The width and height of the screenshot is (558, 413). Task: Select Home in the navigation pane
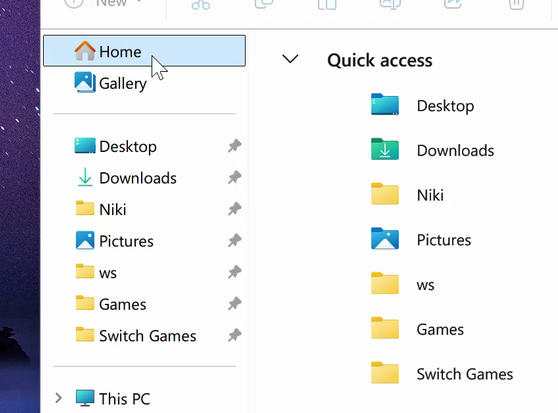pyautogui.click(x=144, y=51)
